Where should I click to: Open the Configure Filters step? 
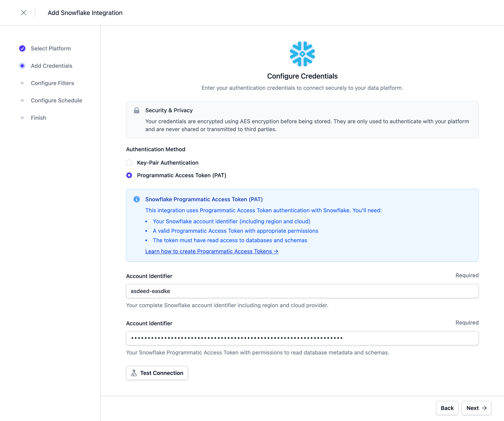(52, 83)
